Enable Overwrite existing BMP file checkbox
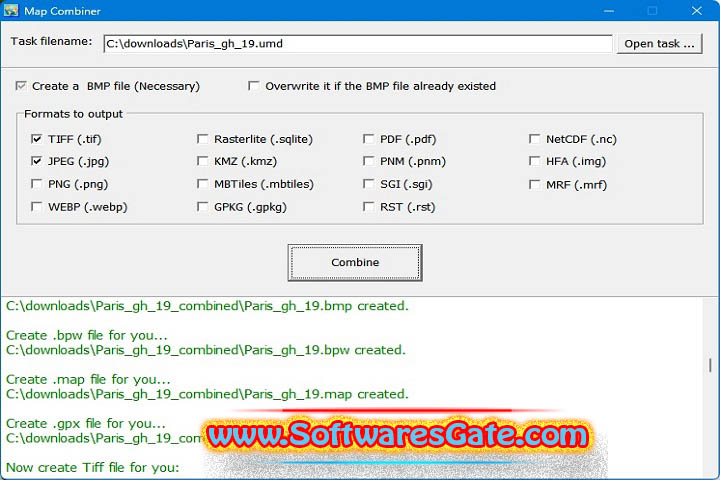Screen dimensions: 720x480 pyautogui.click(x=253, y=86)
